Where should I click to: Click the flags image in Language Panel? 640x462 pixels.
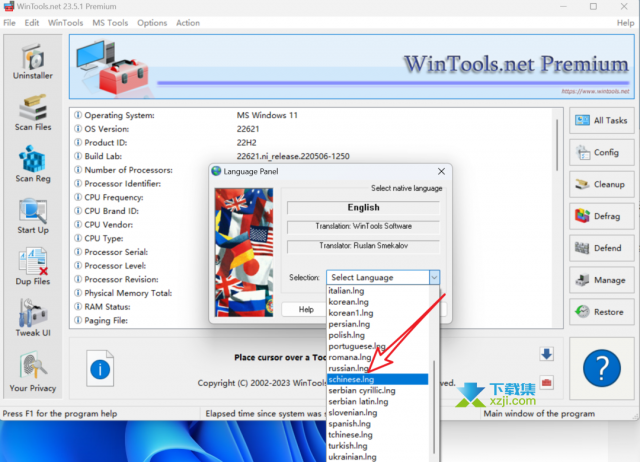coord(244,252)
